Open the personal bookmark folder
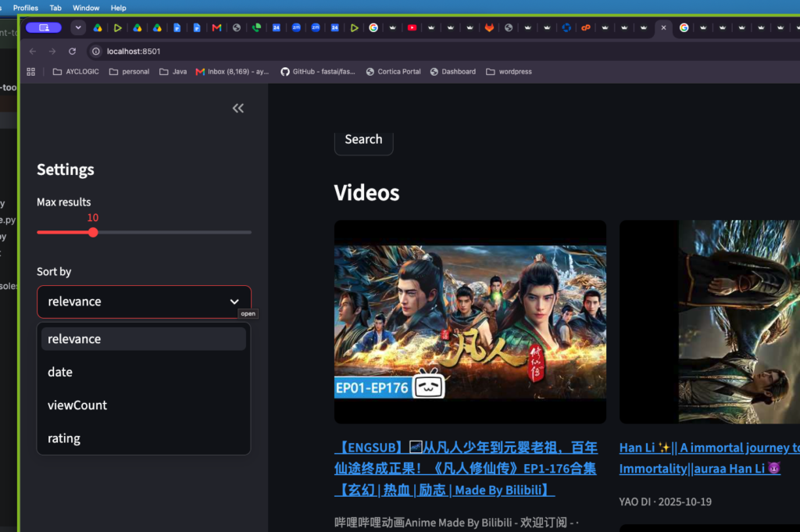The width and height of the screenshot is (800, 532). point(129,72)
